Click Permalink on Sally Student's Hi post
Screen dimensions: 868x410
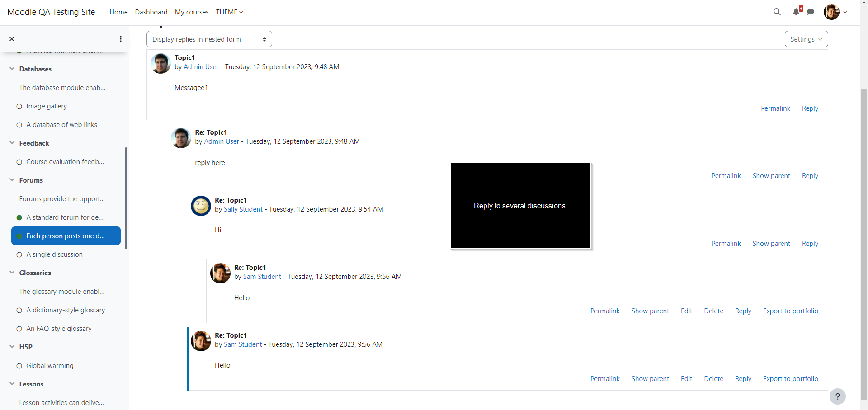[726, 244]
